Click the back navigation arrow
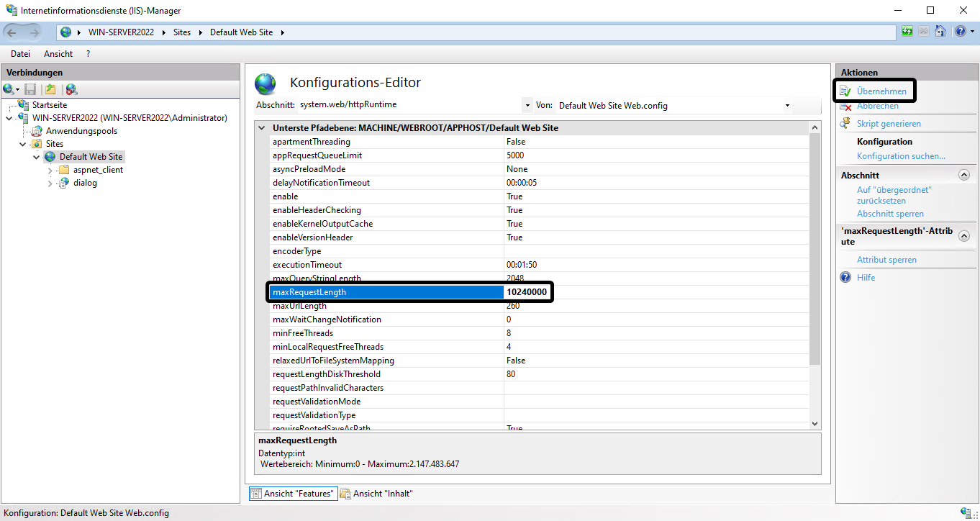The height and width of the screenshot is (521, 980). tap(12, 32)
